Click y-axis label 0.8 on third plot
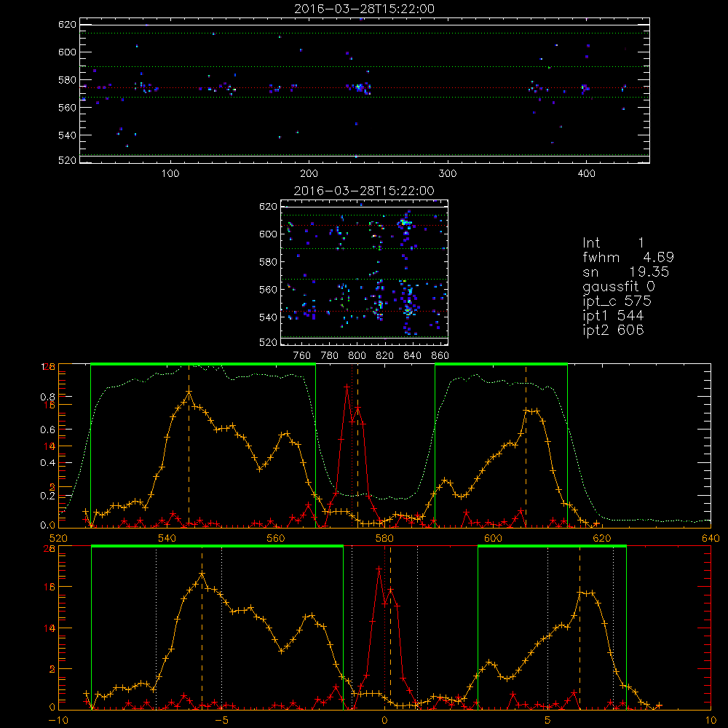This screenshot has height=728, width=728. pos(47,397)
